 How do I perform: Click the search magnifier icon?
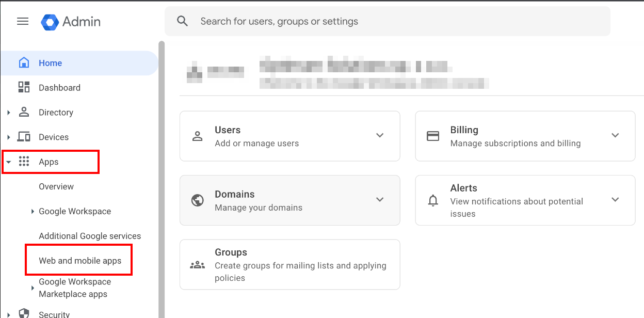(182, 21)
